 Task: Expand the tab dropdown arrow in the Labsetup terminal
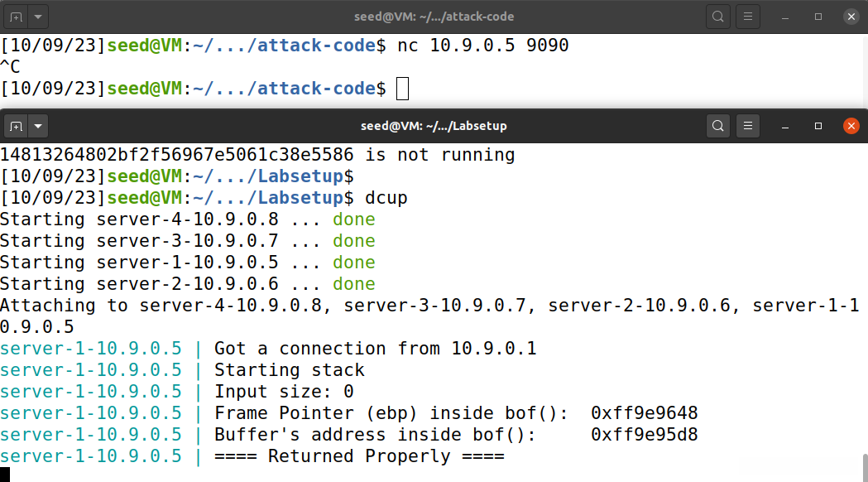coord(39,126)
